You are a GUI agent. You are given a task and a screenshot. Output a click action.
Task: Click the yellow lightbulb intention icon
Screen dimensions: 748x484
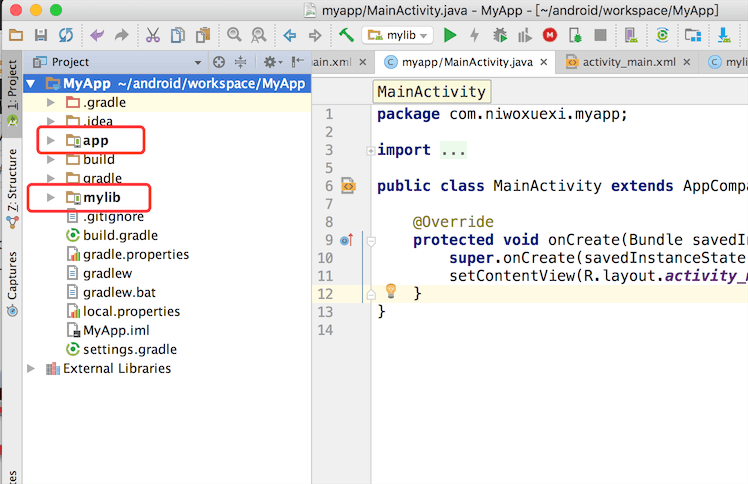(x=391, y=290)
